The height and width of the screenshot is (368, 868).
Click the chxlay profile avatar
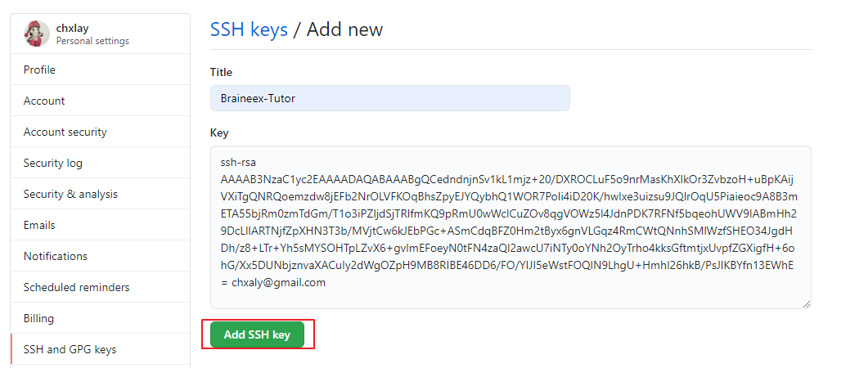37,34
